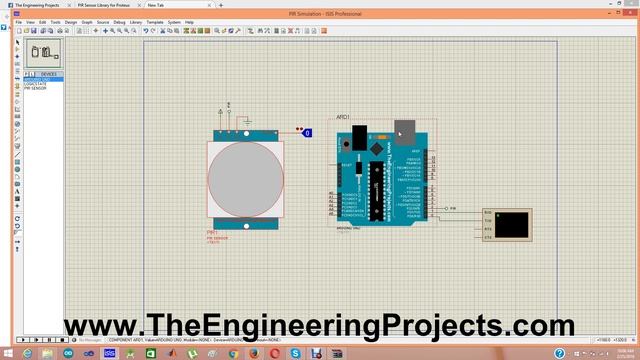Image resolution: width=640 pixels, height=360 pixels.
Task: Click the overview preview thumbnail
Action: click(43, 53)
